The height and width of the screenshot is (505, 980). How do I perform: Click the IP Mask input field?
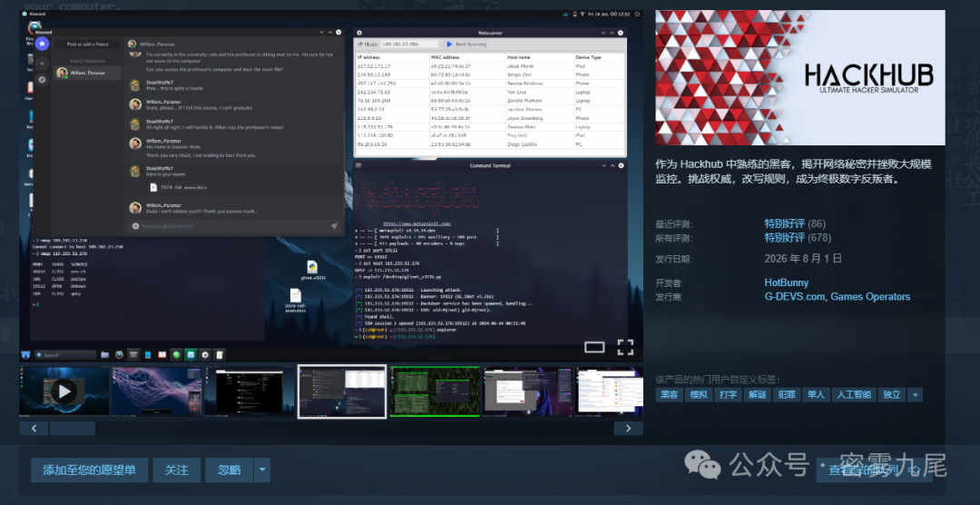409,45
